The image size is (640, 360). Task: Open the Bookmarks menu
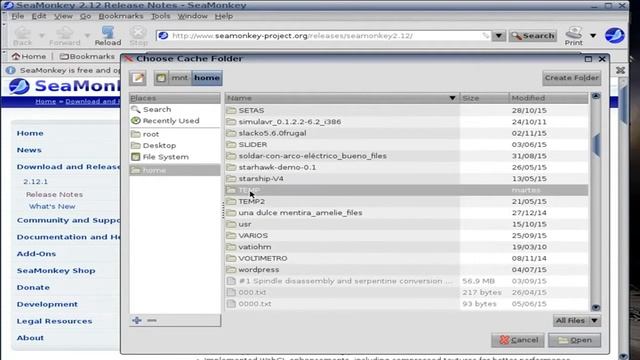point(121,16)
